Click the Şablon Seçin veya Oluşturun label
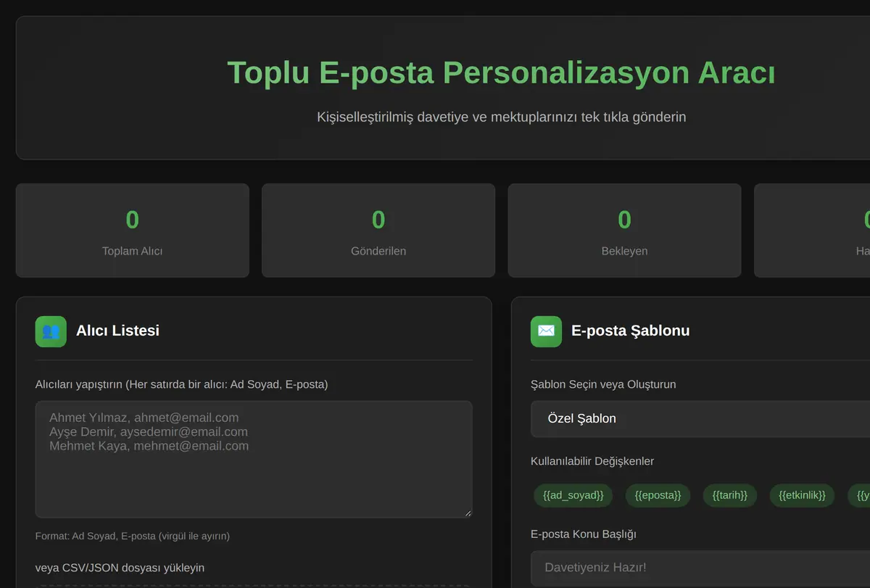The image size is (870, 588). point(603,384)
